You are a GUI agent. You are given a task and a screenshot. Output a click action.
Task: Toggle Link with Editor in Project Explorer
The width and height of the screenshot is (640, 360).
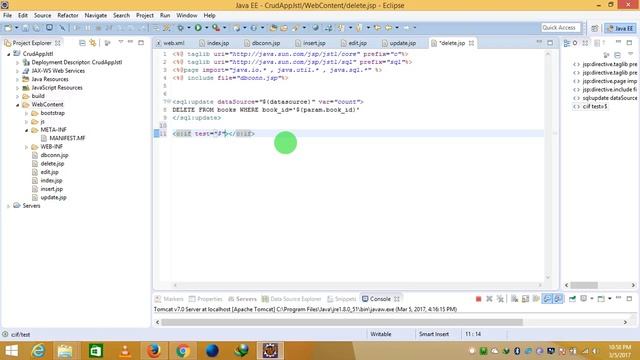pyautogui.click(x=93, y=43)
